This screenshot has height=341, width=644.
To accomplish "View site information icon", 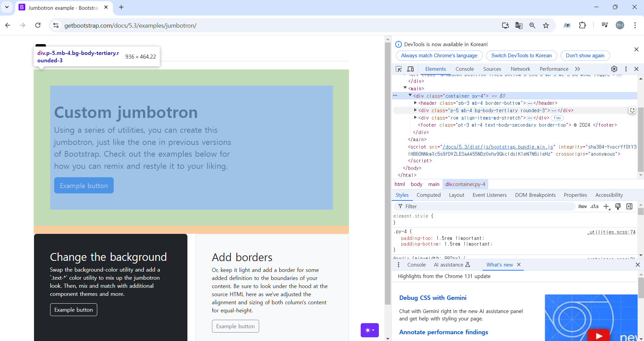I will coord(56,25).
